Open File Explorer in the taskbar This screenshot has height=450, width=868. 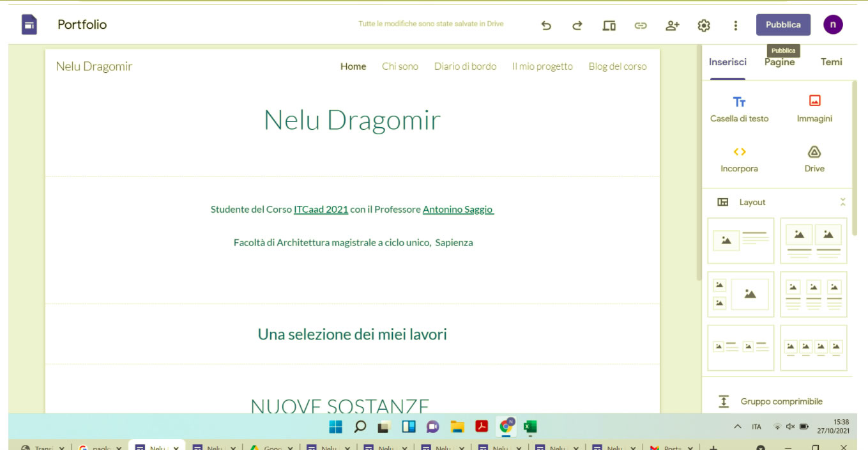(x=457, y=426)
